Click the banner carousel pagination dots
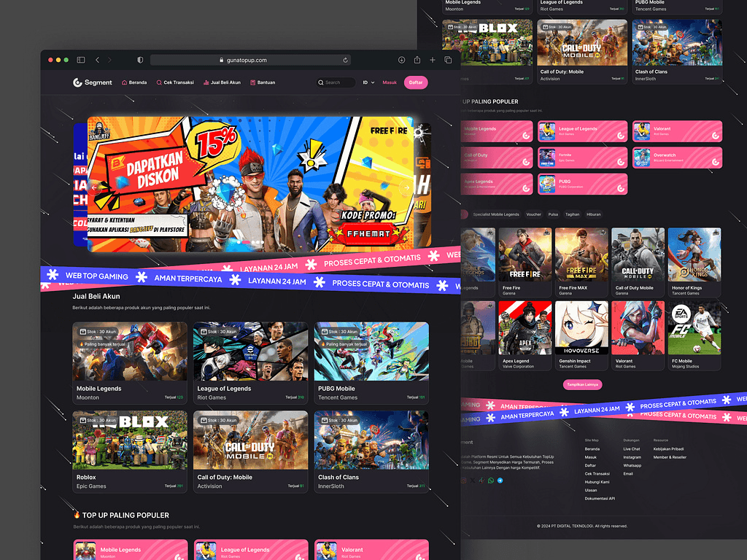The height and width of the screenshot is (560, 747). coord(251,242)
